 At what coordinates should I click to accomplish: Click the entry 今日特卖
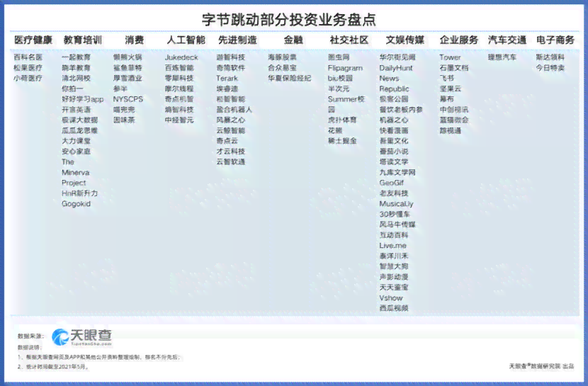pyautogui.click(x=550, y=68)
